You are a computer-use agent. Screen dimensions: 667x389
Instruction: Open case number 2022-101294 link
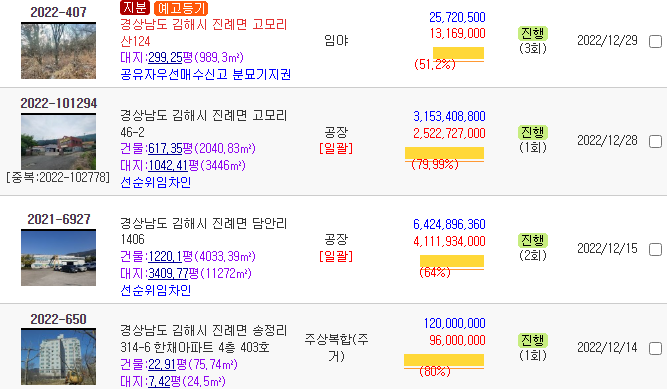(59, 103)
